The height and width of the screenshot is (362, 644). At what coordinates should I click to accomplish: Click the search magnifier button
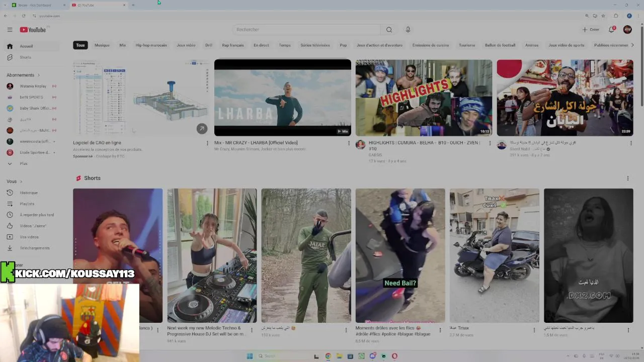click(389, 30)
